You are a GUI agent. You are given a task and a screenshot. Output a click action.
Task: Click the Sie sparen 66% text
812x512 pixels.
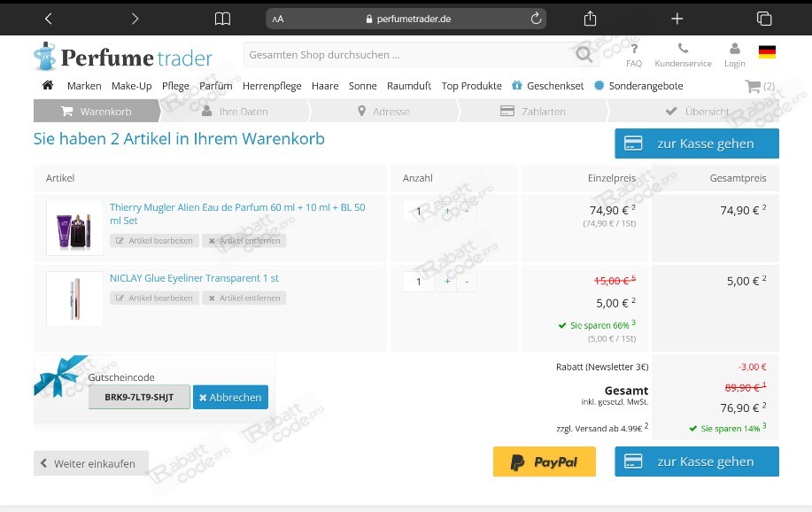tap(597, 325)
